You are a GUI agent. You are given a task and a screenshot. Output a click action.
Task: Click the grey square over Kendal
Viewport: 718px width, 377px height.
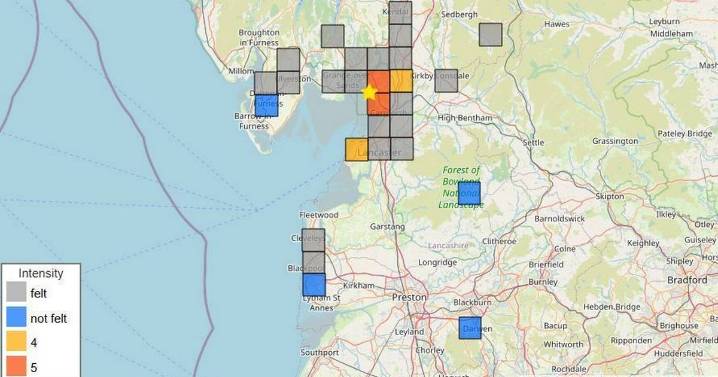point(401,12)
